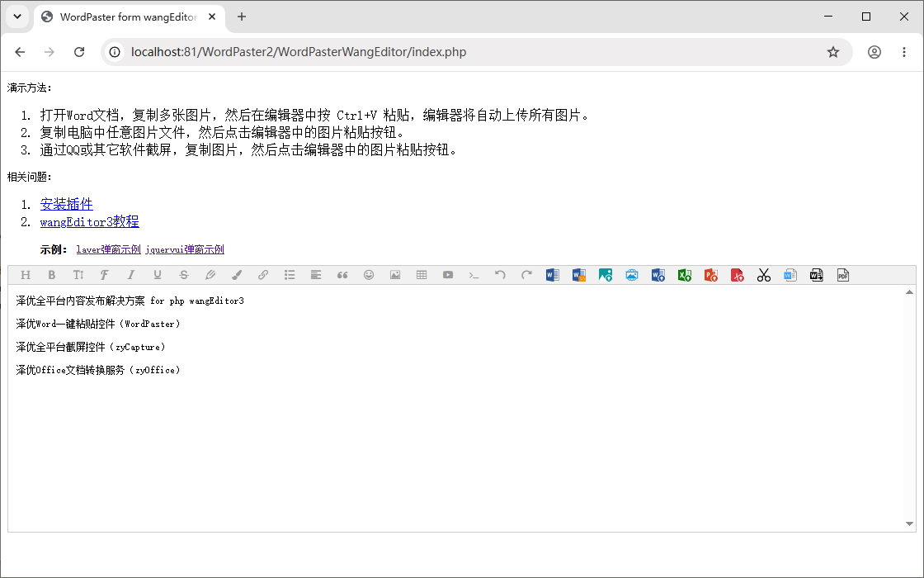
Task: Close the WordPaster tab
Action: coord(212,17)
